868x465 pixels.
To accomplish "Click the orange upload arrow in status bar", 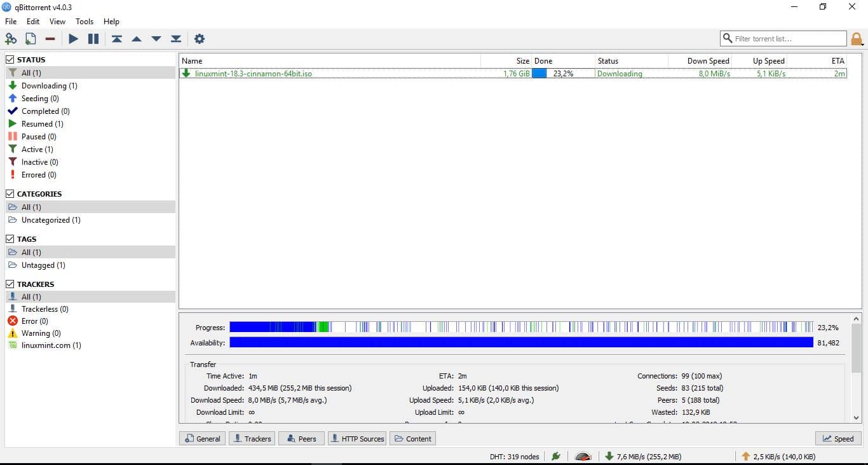I will 746,456.
